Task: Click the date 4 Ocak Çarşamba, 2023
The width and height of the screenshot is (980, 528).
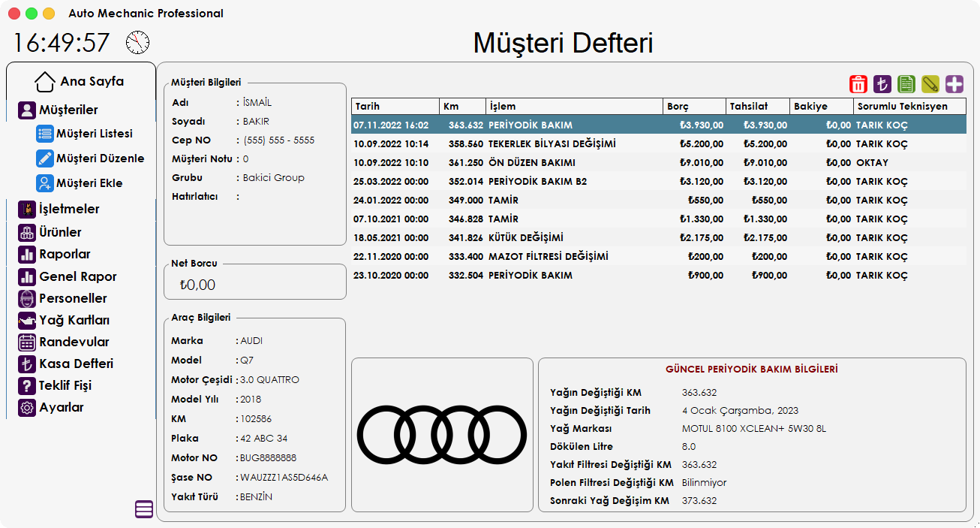Action: [x=740, y=411]
